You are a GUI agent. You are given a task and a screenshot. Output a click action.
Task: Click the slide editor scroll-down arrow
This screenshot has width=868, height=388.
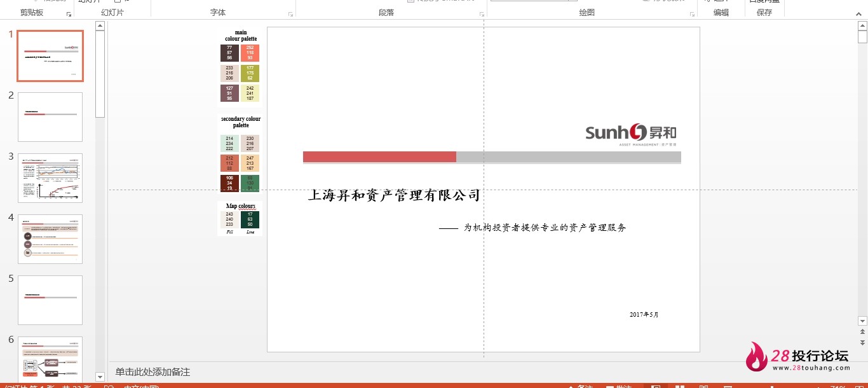pyautogui.click(x=862, y=321)
